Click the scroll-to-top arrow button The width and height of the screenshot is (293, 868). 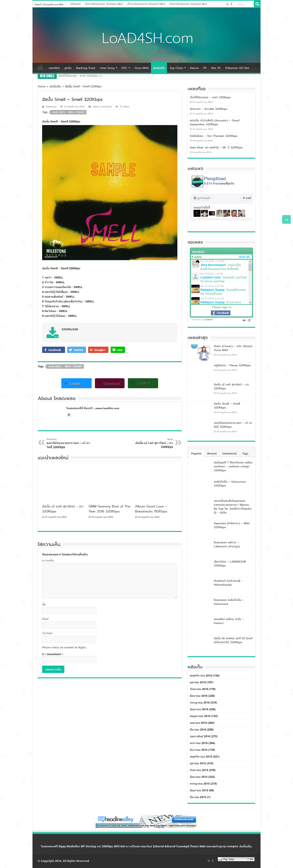(x=286, y=219)
